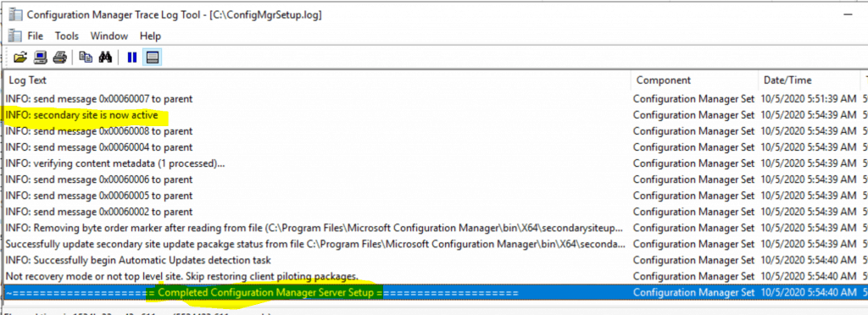Click the Copy to clipboard toolbar icon

(86, 57)
